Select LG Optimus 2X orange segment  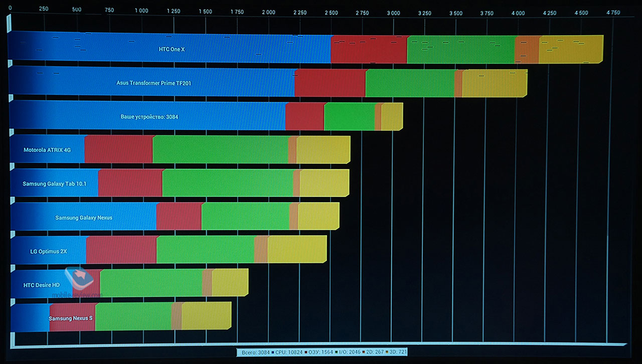coord(261,250)
